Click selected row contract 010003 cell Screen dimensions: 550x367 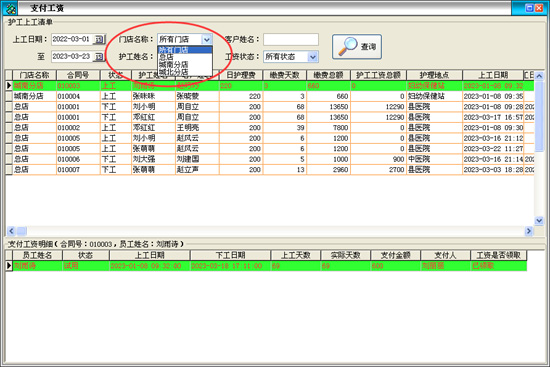tap(78, 86)
